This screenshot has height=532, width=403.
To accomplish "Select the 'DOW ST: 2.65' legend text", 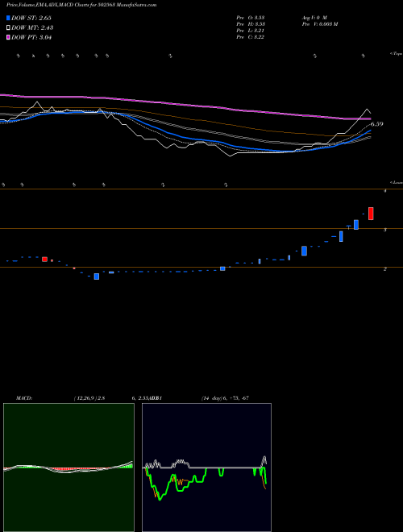I will pyautogui.click(x=31, y=18).
